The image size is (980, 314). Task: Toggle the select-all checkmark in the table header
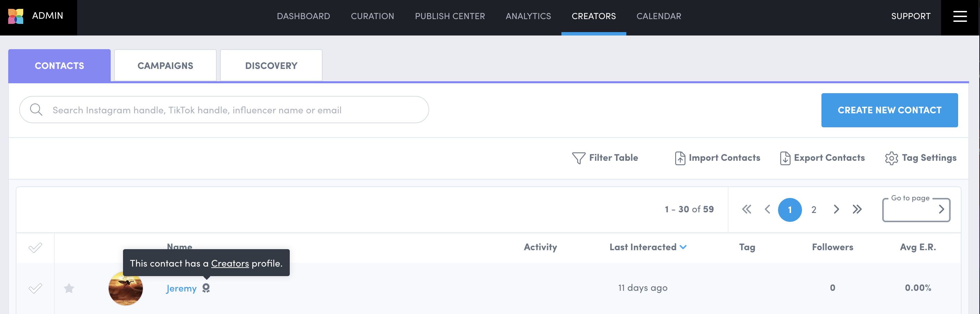(35, 247)
